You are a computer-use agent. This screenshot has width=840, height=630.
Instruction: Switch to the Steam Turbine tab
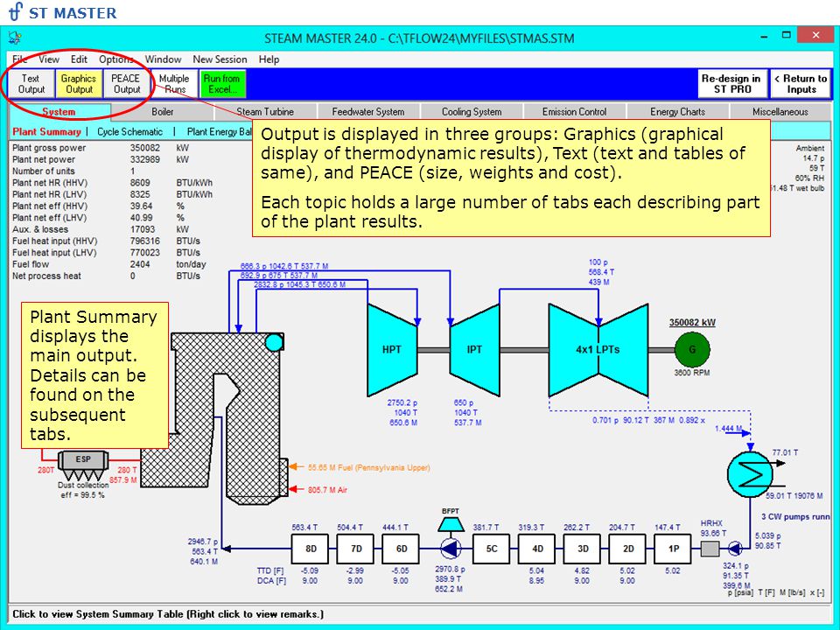pyautogui.click(x=265, y=112)
